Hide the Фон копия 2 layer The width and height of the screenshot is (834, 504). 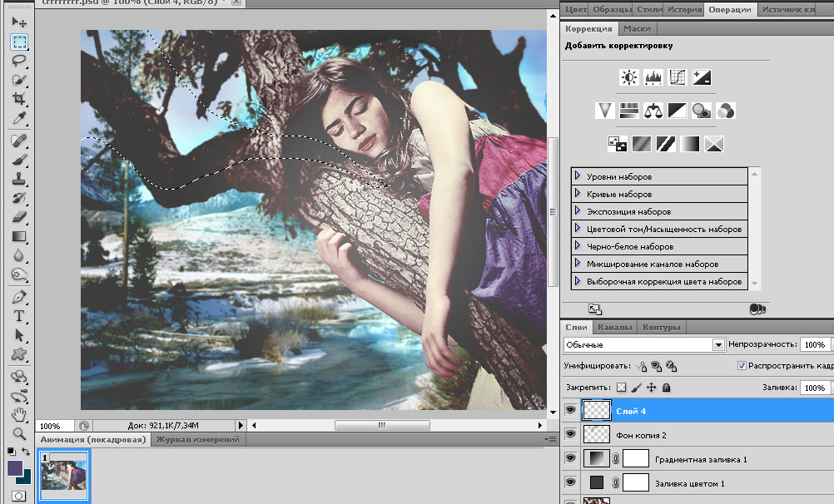[x=571, y=434]
